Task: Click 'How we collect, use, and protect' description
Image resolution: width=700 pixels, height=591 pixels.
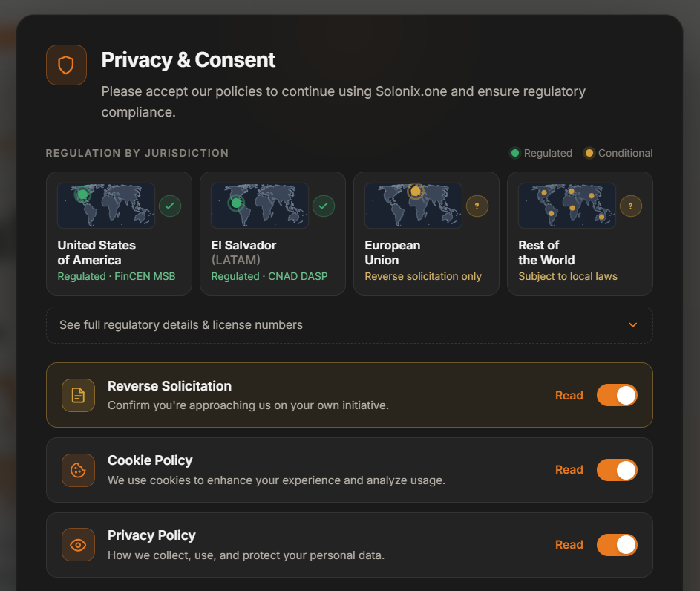Action: [x=246, y=555]
